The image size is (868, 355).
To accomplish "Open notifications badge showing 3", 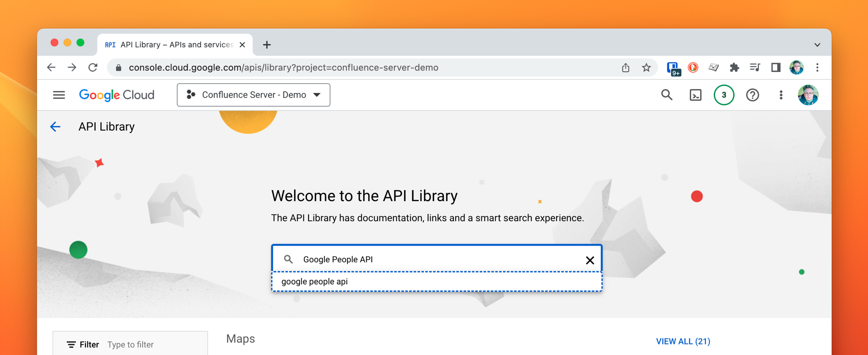I will pos(723,95).
